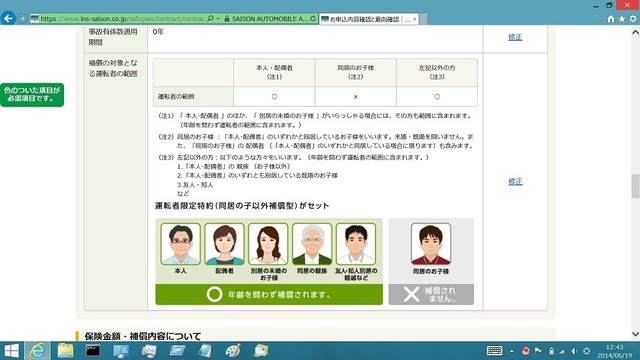Click the network signal tray icon
Viewport: 640px width, 360px height.
562,351
